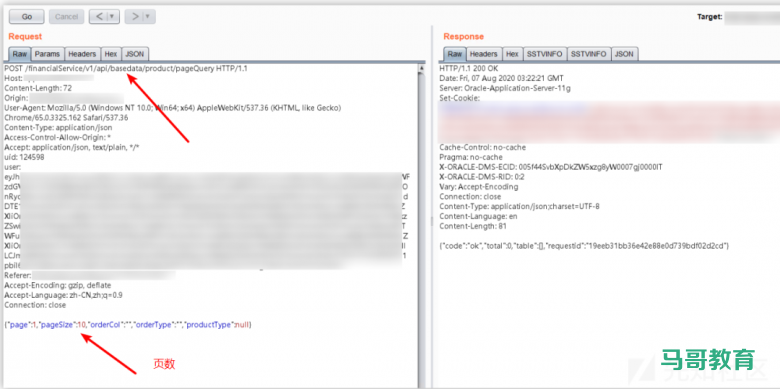
Task: Open the forward history dropdown arrow
Action: point(149,17)
